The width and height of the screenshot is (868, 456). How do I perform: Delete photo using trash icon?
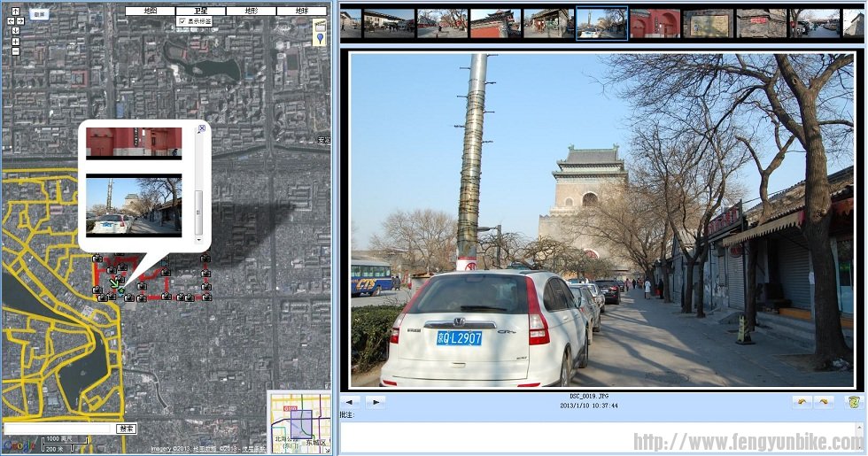[x=853, y=402]
